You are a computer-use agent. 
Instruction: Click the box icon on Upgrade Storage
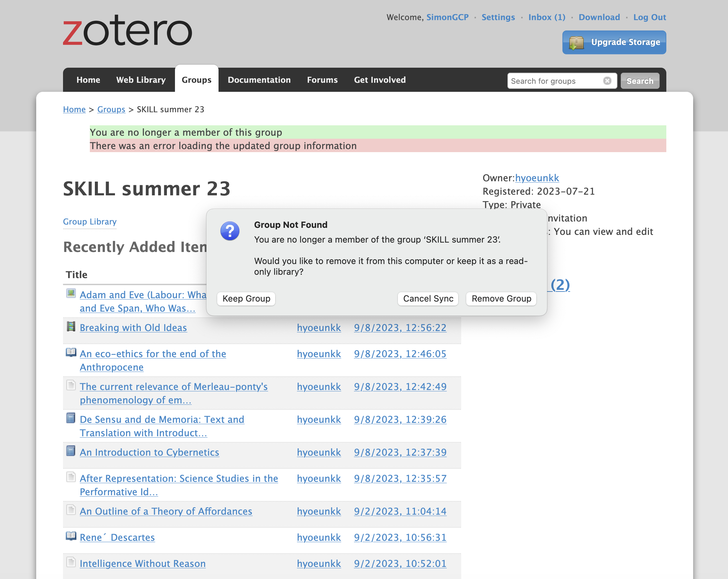pos(577,43)
